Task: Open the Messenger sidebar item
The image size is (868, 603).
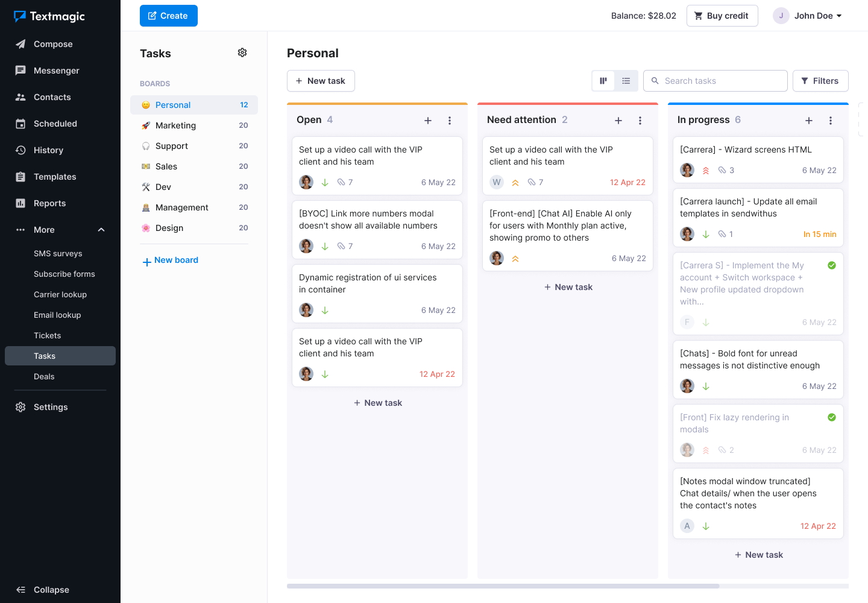Action: 56,71
